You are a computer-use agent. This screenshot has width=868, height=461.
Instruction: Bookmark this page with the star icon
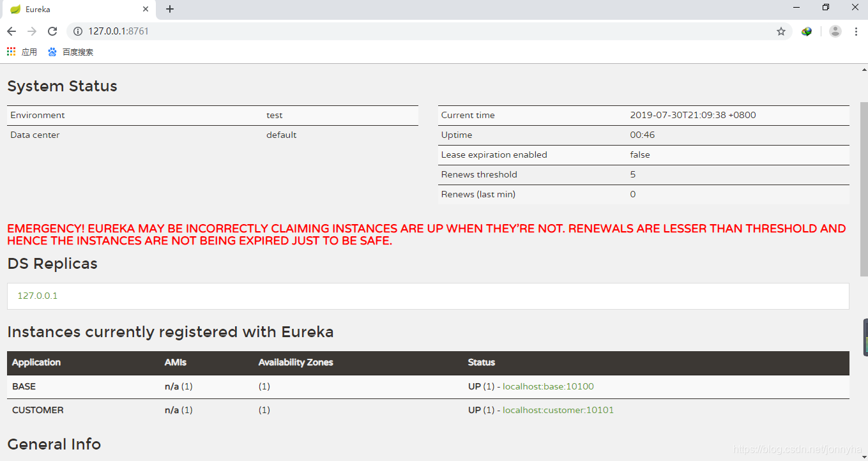[x=780, y=31]
